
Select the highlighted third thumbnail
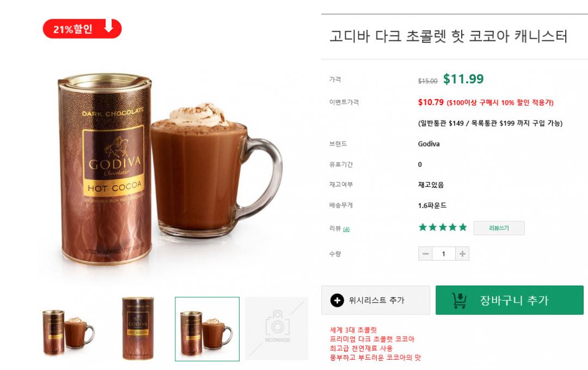tap(207, 329)
